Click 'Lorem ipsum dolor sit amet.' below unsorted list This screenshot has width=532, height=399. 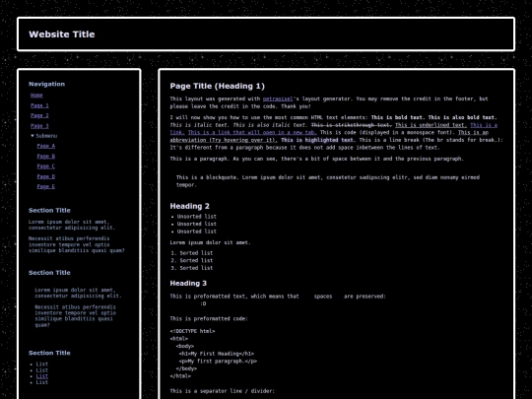click(x=211, y=242)
